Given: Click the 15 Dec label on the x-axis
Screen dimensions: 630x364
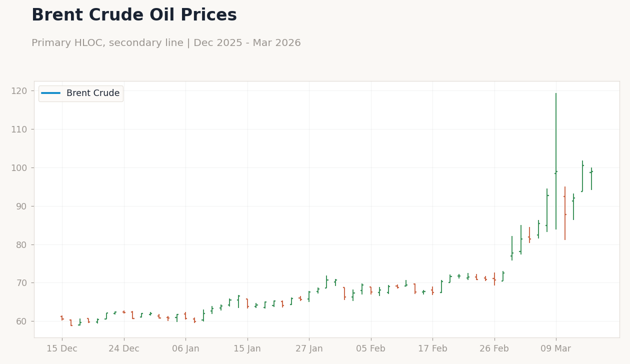Looking at the screenshot, I should click(62, 348).
